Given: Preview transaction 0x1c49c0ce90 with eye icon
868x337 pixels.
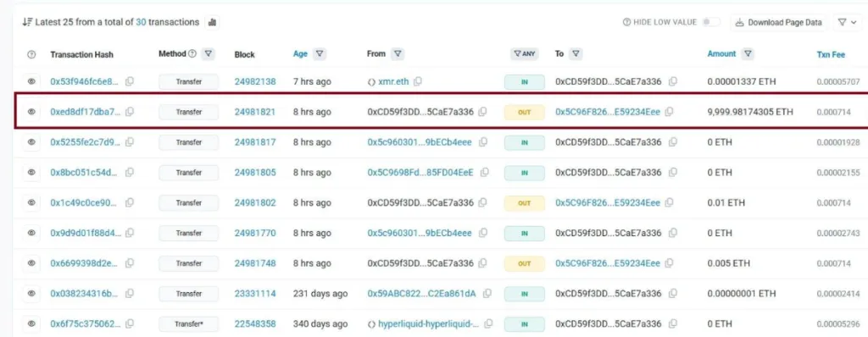Looking at the screenshot, I should [31, 203].
